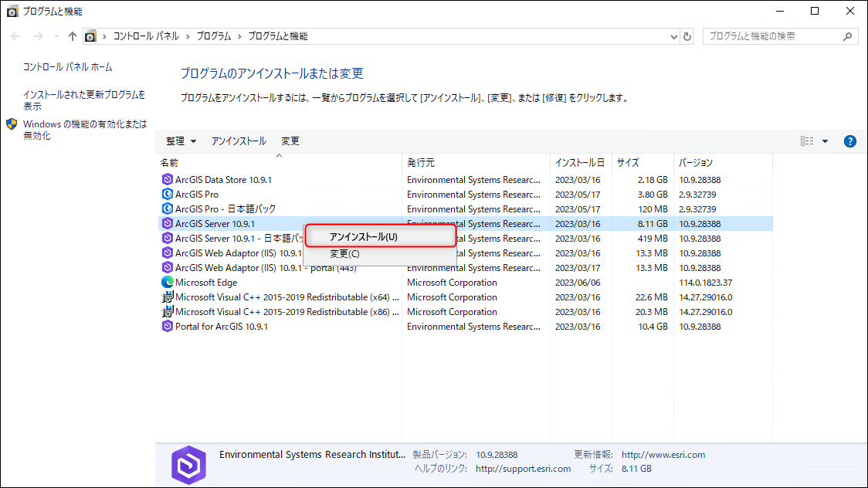This screenshot has width=868, height=488.
Task: Click the 120 MB size cell
Action: point(653,208)
